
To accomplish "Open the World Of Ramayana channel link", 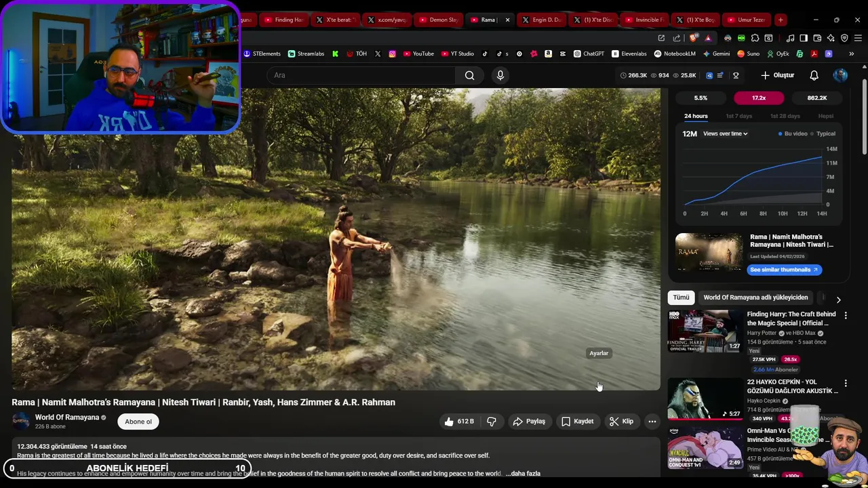I will point(67,418).
